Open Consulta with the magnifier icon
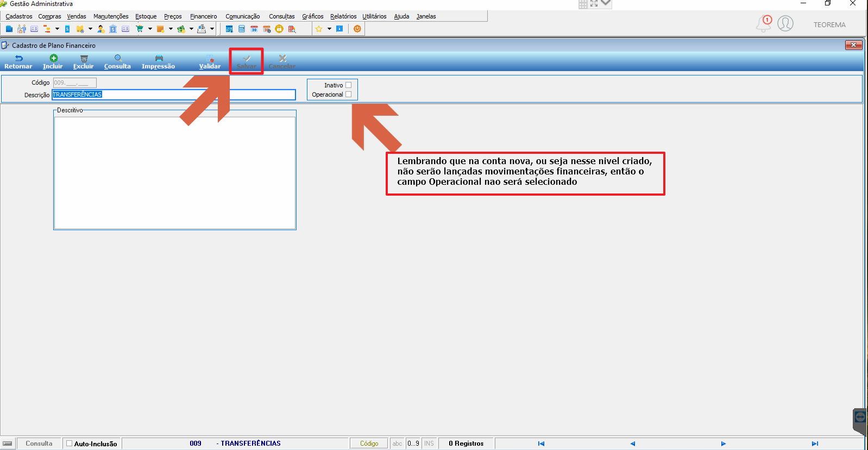868x450 pixels. (118, 58)
